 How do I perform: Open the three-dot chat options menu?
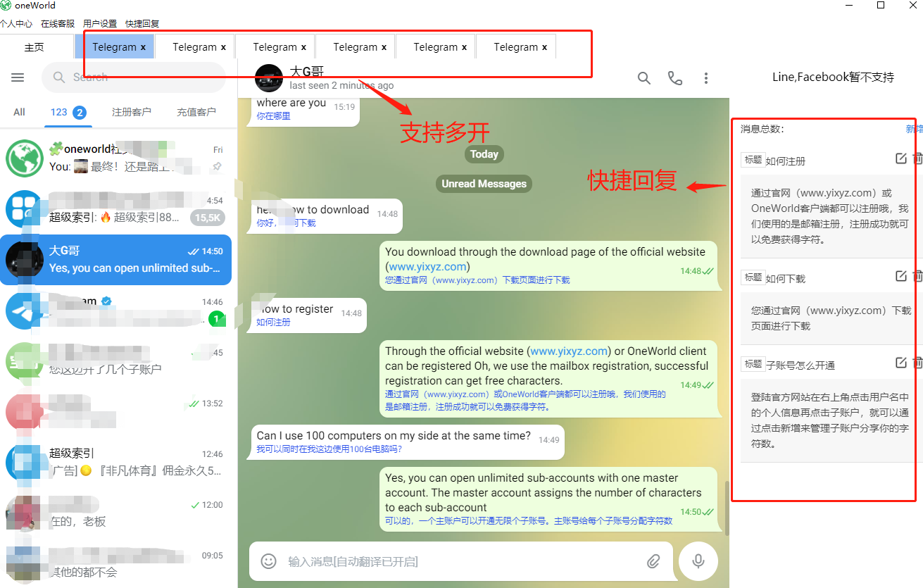click(x=706, y=78)
